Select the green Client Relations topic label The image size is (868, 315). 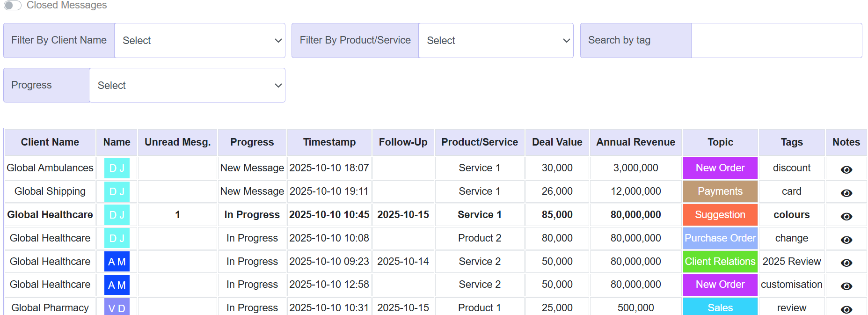pyautogui.click(x=720, y=262)
